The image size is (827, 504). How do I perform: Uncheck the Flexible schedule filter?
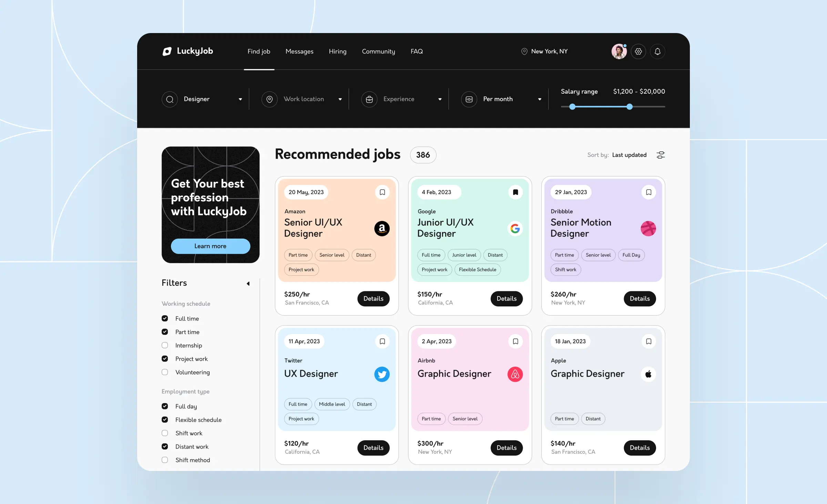pos(165,420)
